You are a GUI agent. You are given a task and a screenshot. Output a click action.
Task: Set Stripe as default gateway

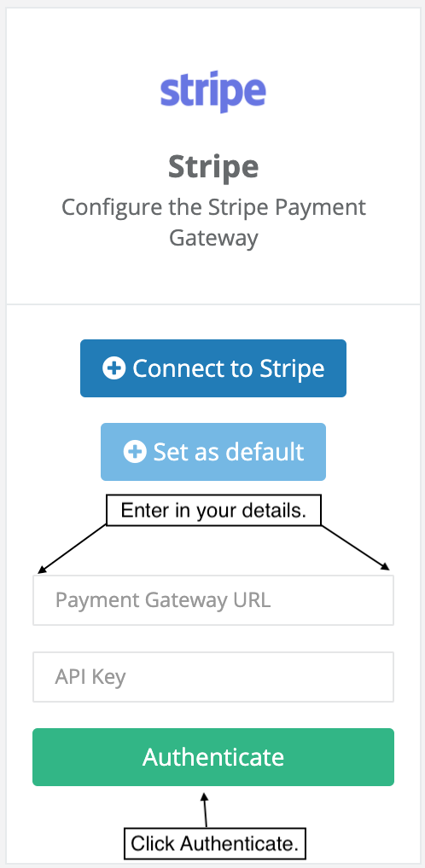pyautogui.click(x=213, y=452)
